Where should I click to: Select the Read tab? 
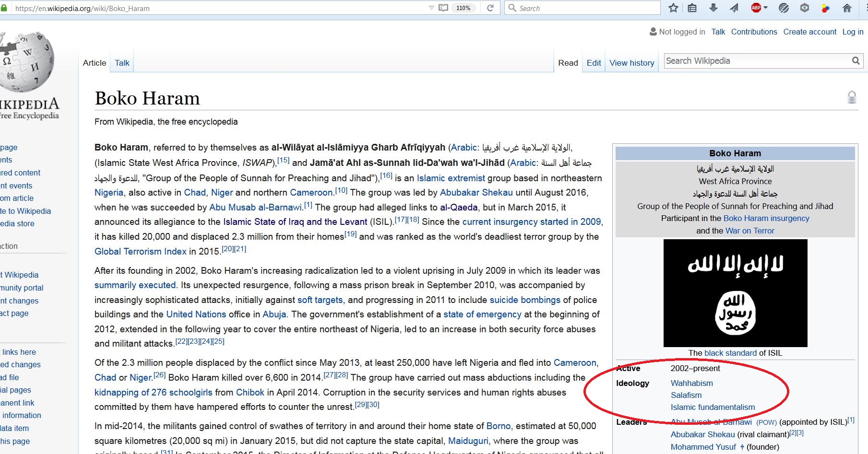coord(568,63)
